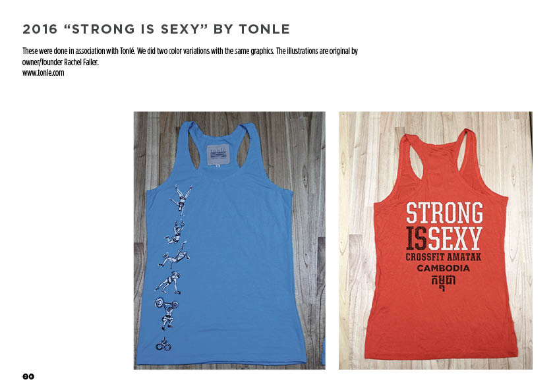Click the black 'IS' lettering on orange tank

[x=417, y=238]
